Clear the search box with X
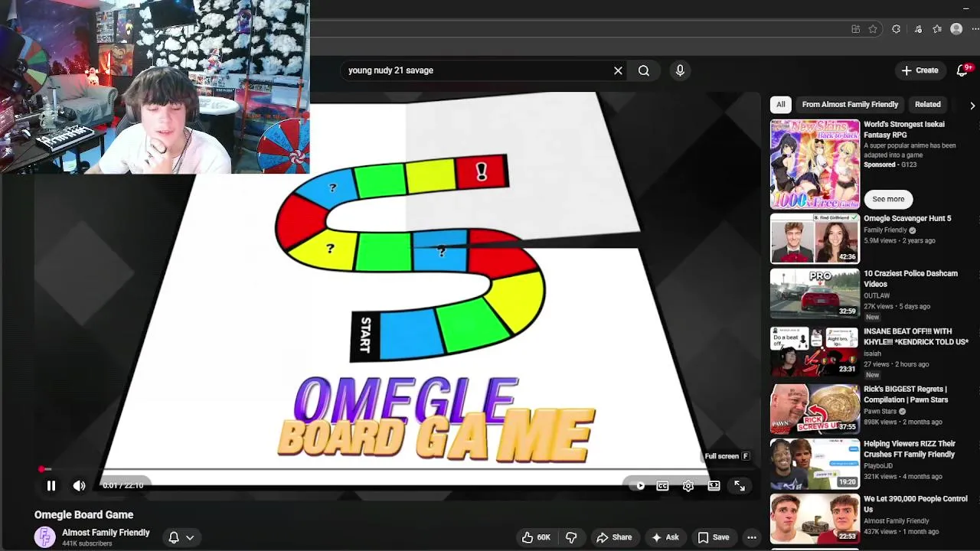980x551 pixels. coord(618,70)
